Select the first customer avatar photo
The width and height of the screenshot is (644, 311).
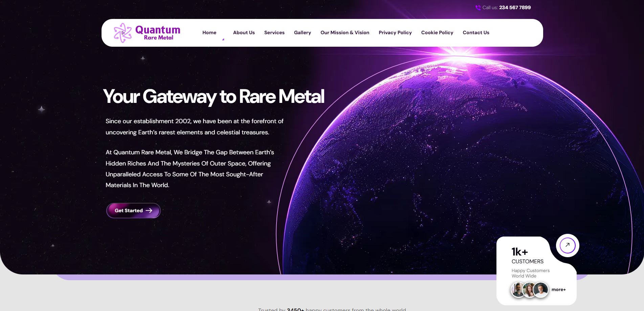pyautogui.click(x=517, y=290)
